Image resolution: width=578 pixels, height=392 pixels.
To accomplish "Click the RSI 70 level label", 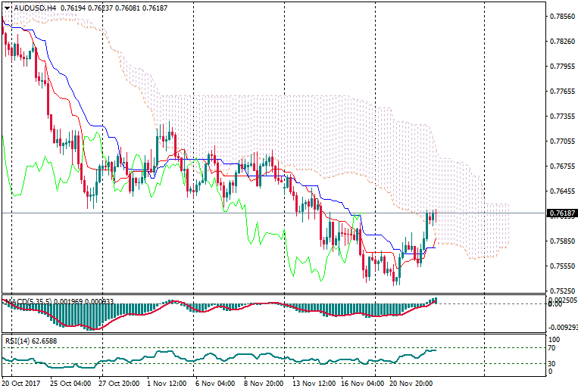I will 553,348.
